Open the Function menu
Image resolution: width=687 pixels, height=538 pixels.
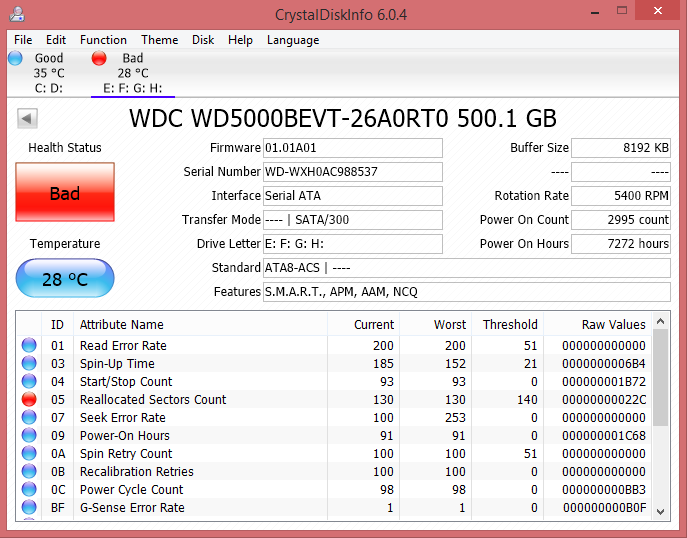tap(103, 40)
